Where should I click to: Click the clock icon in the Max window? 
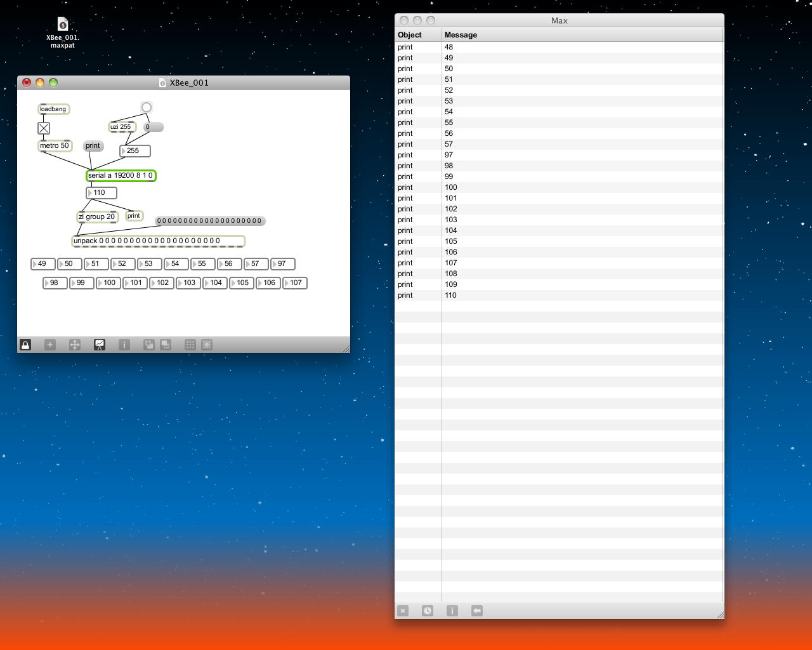coord(428,611)
